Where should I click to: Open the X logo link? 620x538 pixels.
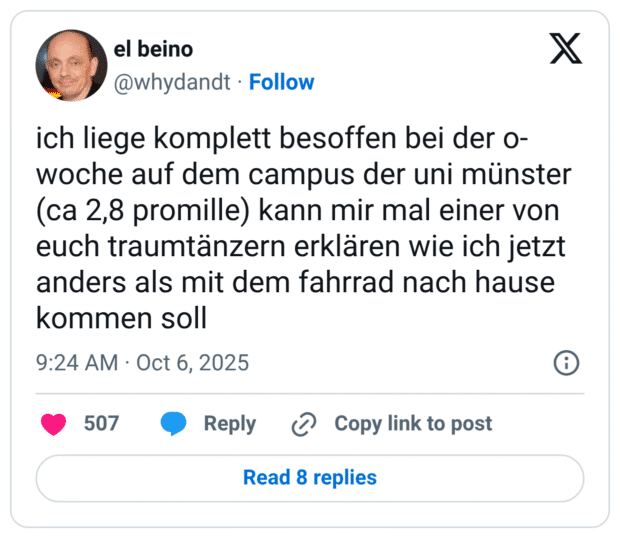coord(566,49)
